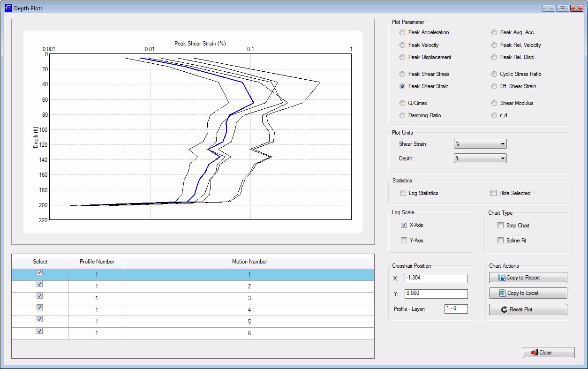Click the Profile Number column header
The image size is (588, 369).
pos(97,262)
